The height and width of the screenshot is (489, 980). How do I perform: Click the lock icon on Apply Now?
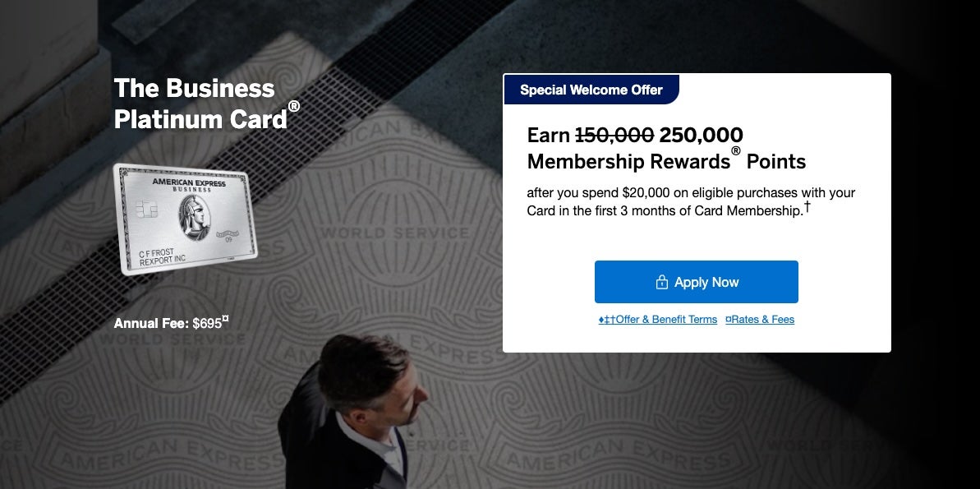pyautogui.click(x=661, y=283)
